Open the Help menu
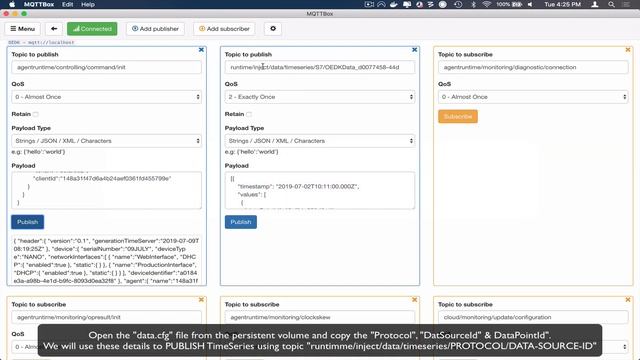The width and height of the screenshot is (640, 360). click(x=88, y=4)
